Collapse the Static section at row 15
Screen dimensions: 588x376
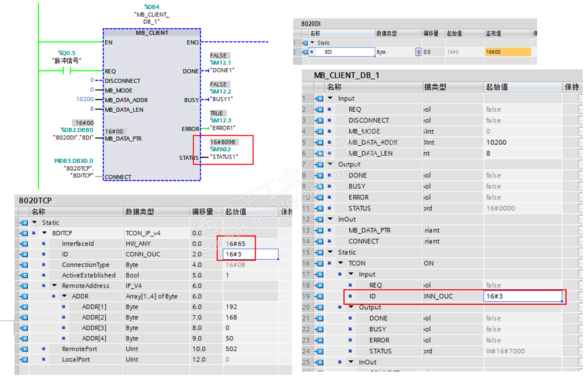point(330,252)
